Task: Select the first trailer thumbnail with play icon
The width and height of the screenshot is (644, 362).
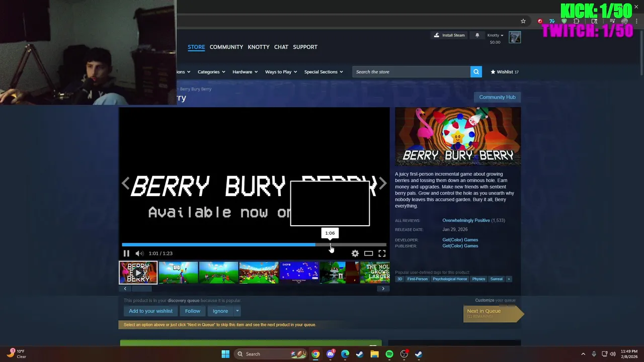Action: (138, 273)
